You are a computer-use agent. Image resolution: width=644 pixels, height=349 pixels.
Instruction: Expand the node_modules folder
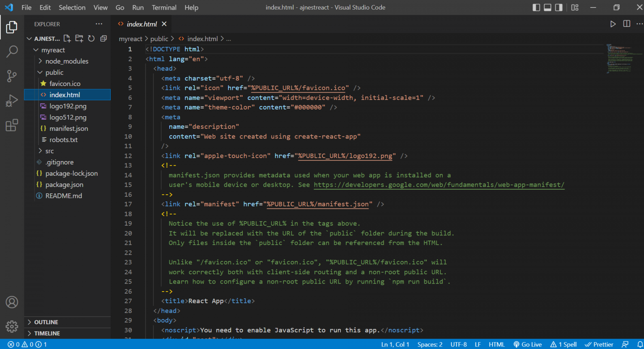(x=67, y=61)
